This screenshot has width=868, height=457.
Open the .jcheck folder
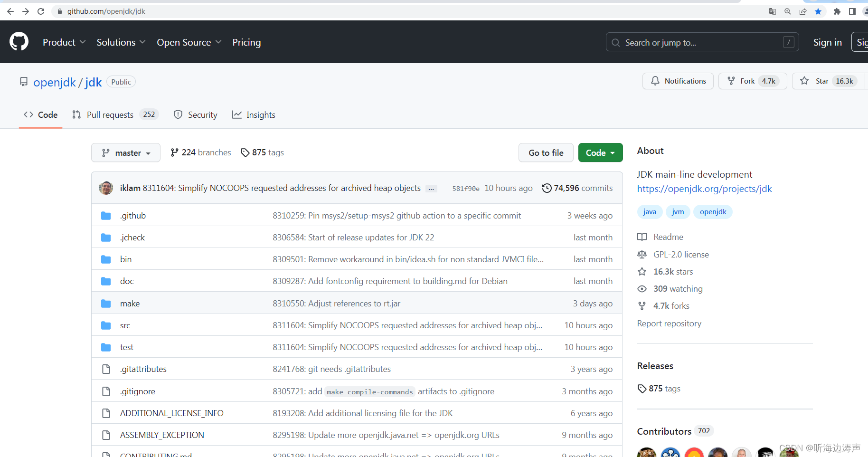point(132,238)
